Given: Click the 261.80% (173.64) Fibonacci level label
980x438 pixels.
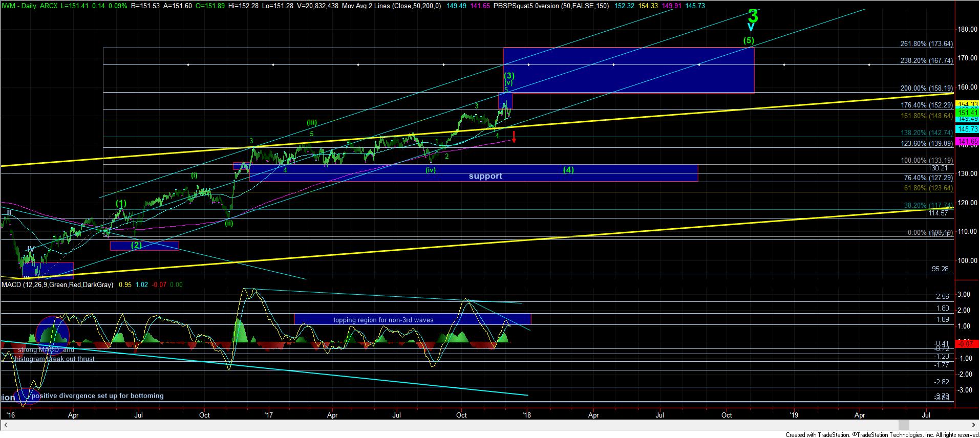Looking at the screenshot, I should pyautogui.click(x=926, y=44).
